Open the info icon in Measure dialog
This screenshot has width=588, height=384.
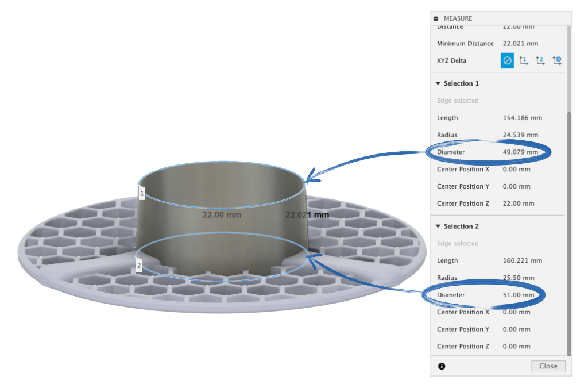click(x=440, y=366)
